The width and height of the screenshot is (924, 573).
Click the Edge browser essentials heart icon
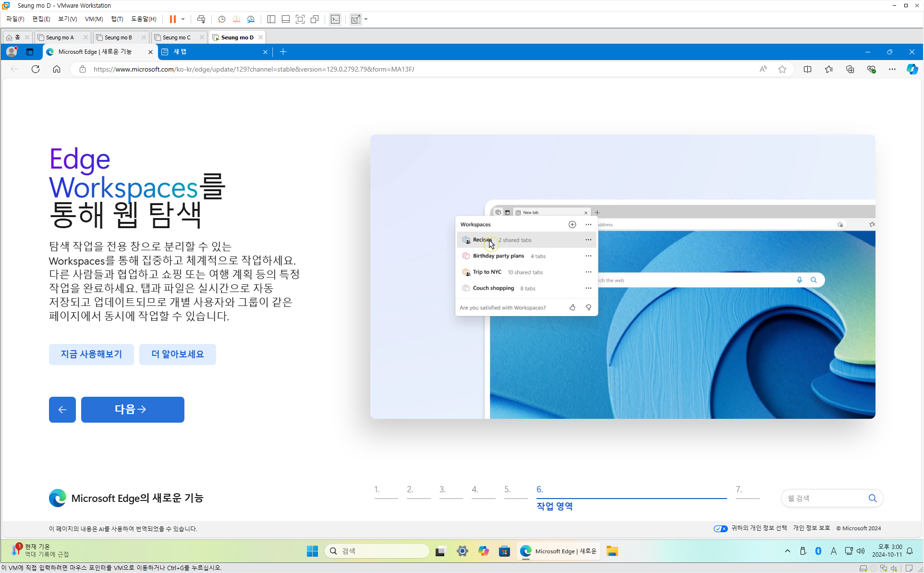pos(871,69)
